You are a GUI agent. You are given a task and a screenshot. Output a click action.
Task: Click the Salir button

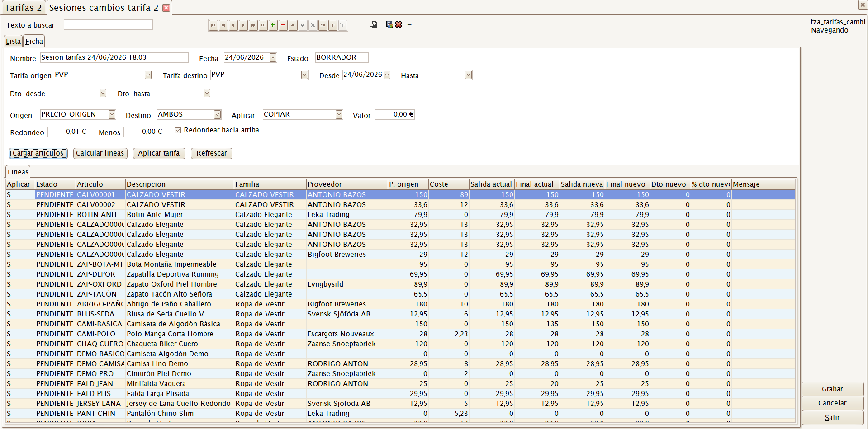click(832, 418)
